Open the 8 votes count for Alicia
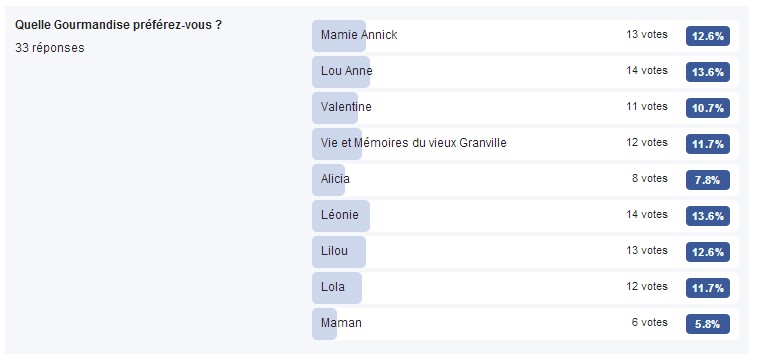 (650, 179)
